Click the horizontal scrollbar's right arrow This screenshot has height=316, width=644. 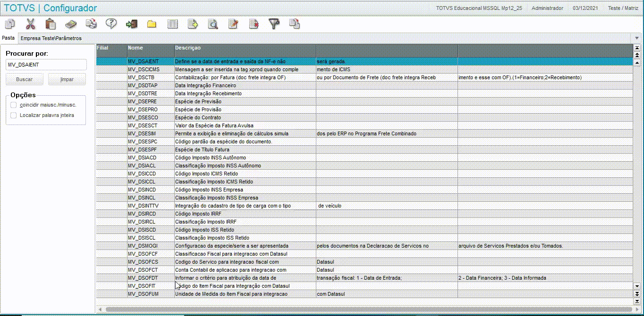click(636, 309)
